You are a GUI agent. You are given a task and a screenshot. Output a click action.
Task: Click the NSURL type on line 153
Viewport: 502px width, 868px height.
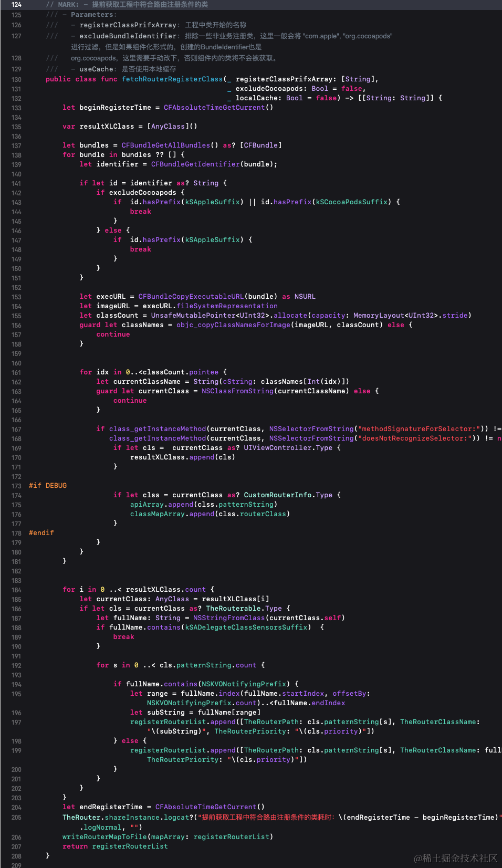point(305,297)
